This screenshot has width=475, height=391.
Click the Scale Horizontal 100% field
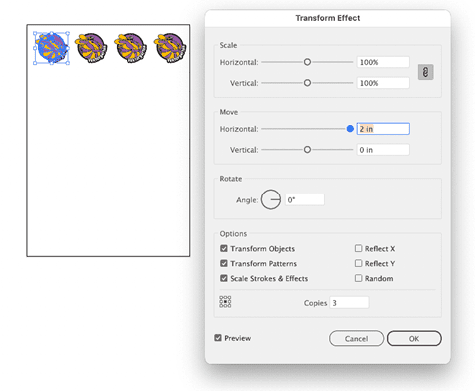click(383, 62)
